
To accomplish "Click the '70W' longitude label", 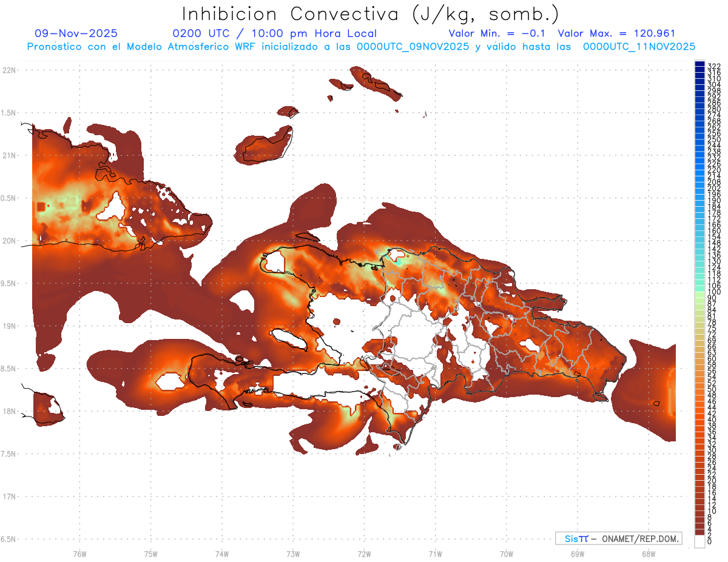I will [507, 554].
